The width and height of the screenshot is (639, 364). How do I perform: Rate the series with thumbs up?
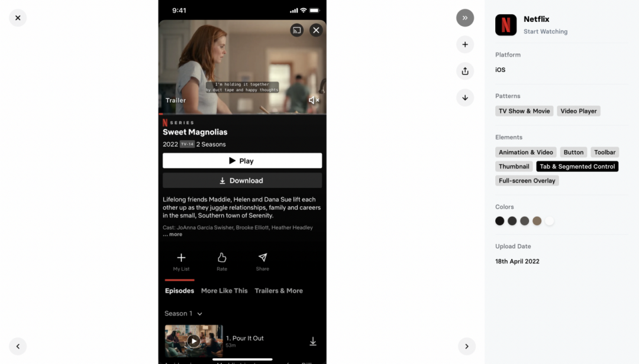pyautogui.click(x=222, y=262)
